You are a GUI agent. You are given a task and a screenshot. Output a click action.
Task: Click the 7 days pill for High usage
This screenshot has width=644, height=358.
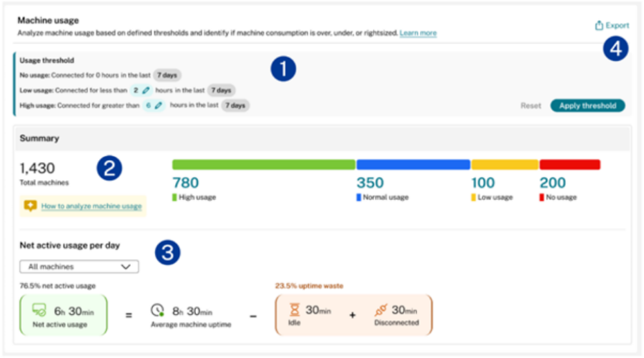coord(235,105)
